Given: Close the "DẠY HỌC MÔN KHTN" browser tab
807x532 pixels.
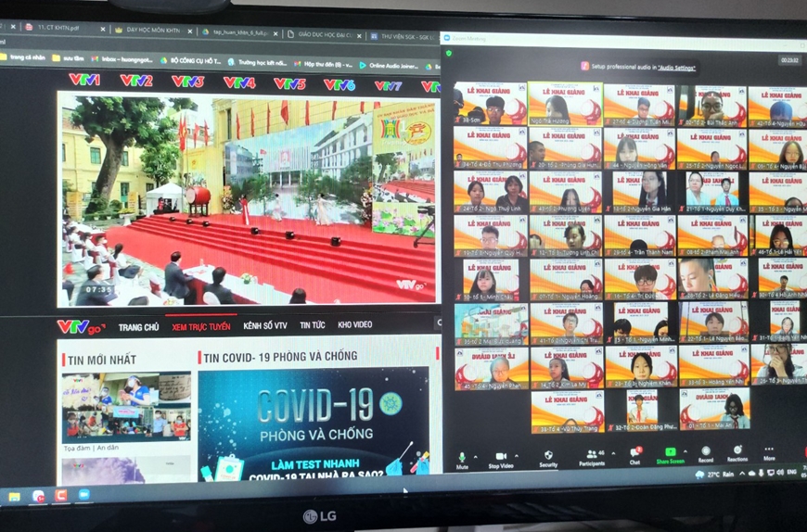Looking at the screenshot, I should 190,32.
